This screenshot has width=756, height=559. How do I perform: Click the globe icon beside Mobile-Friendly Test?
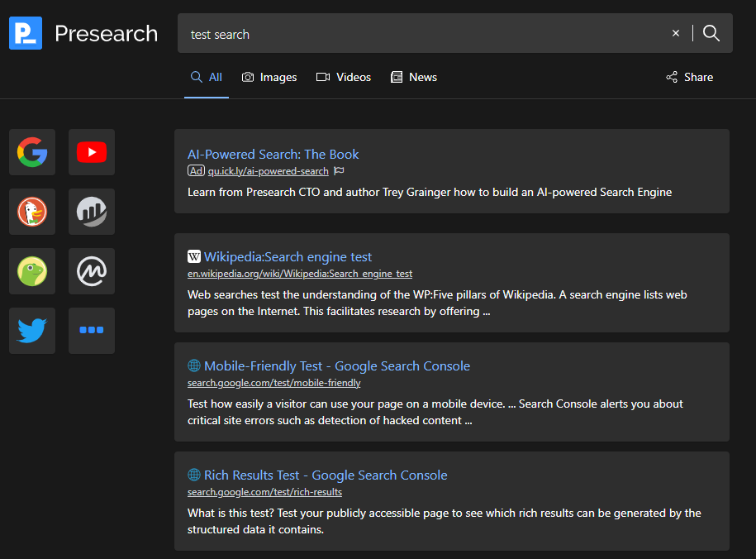(194, 365)
